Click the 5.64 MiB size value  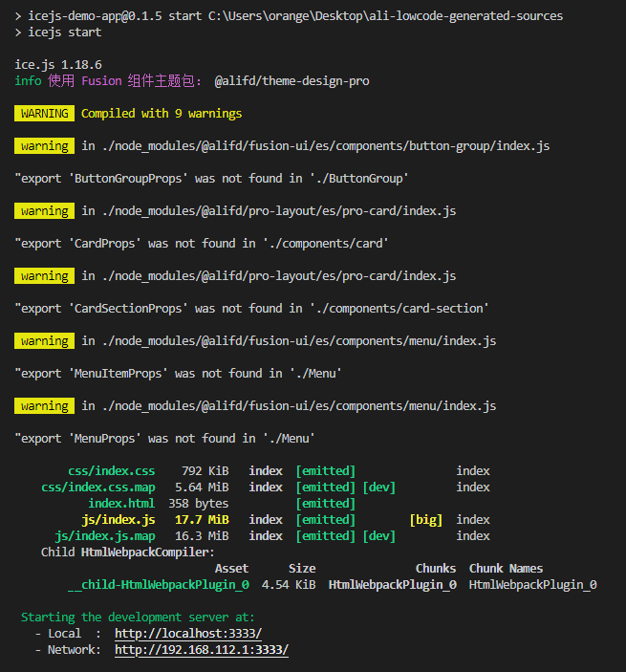click(202, 488)
